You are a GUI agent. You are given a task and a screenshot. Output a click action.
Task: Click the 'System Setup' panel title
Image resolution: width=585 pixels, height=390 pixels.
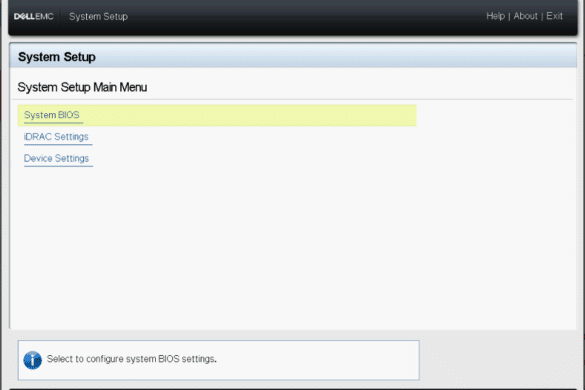[57, 57]
